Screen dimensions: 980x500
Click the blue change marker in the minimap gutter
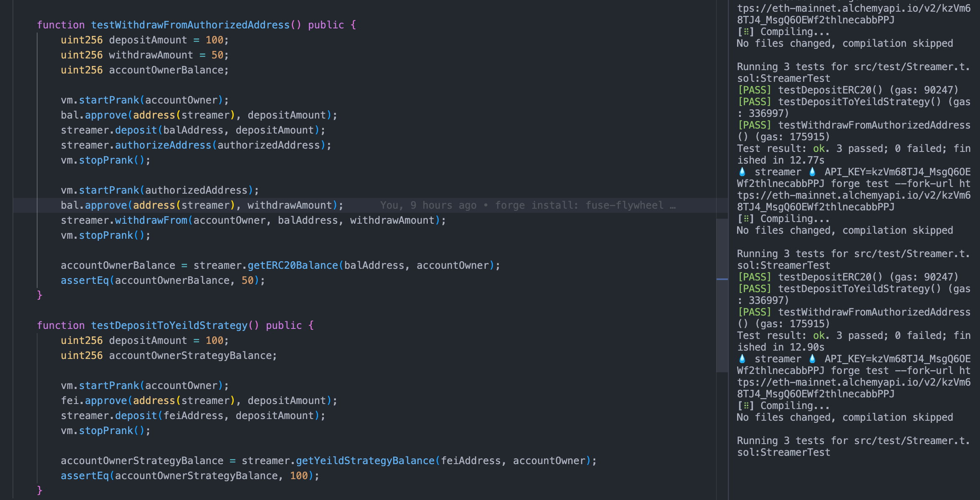[x=722, y=279]
